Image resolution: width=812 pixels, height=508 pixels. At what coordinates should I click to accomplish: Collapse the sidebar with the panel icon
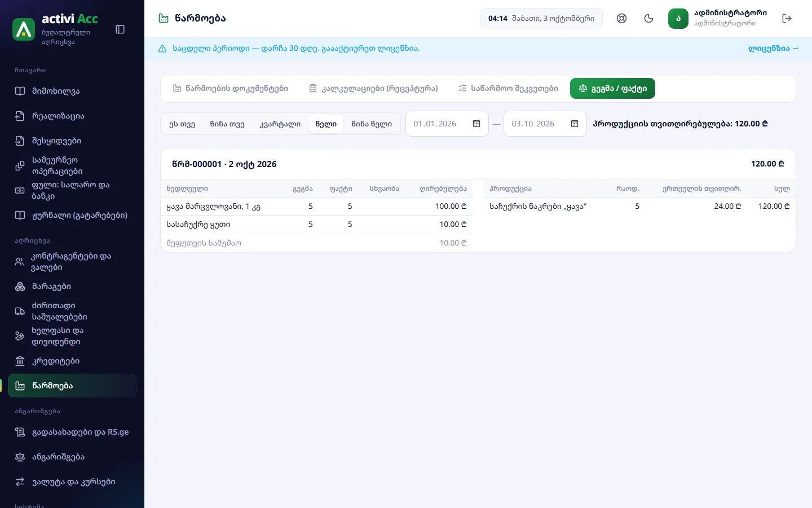point(120,29)
